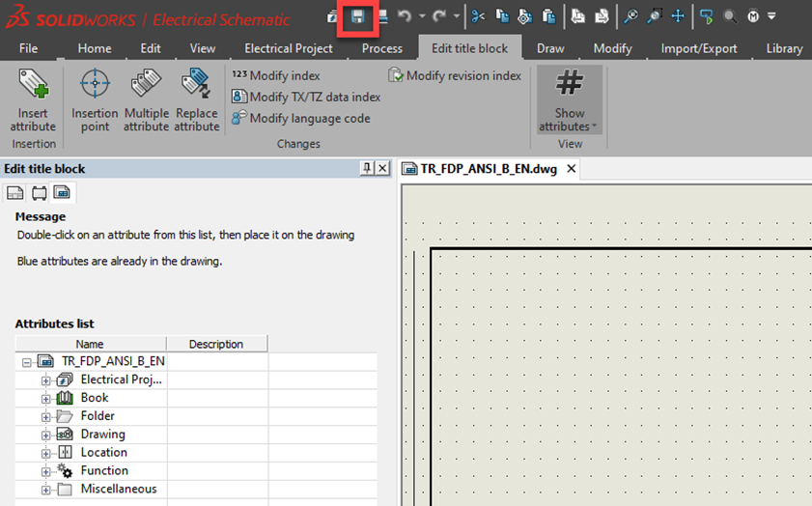
Task: Click Modify revision index
Action: click(455, 75)
